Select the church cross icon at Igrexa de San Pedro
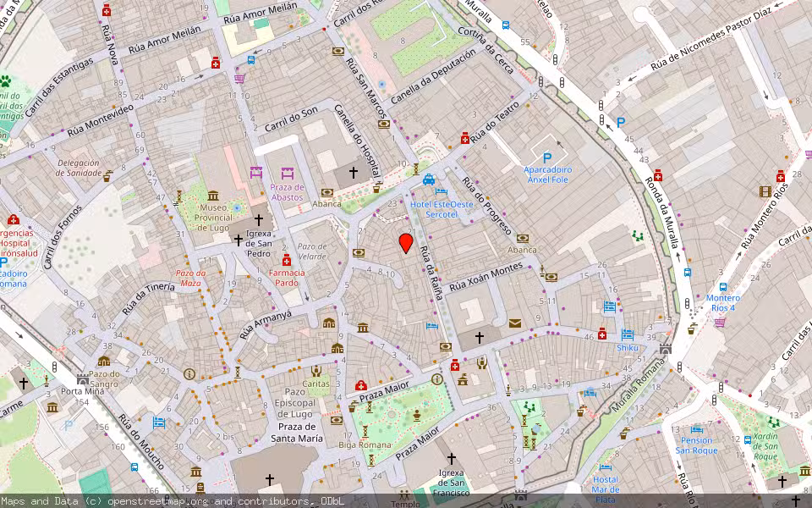 (x=239, y=241)
